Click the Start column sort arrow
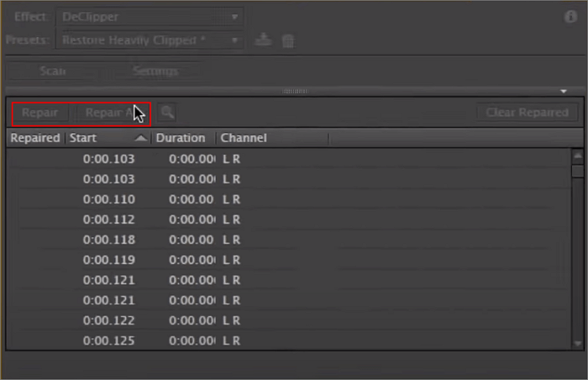 click(x=140, y=138)
